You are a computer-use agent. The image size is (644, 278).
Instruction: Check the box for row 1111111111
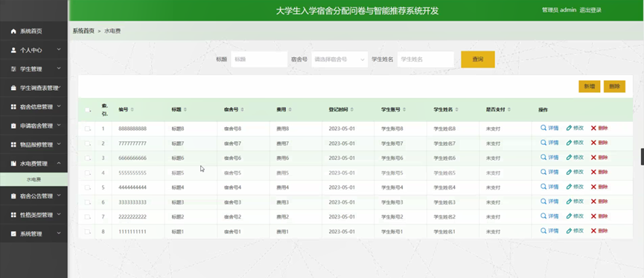(87, 232)
